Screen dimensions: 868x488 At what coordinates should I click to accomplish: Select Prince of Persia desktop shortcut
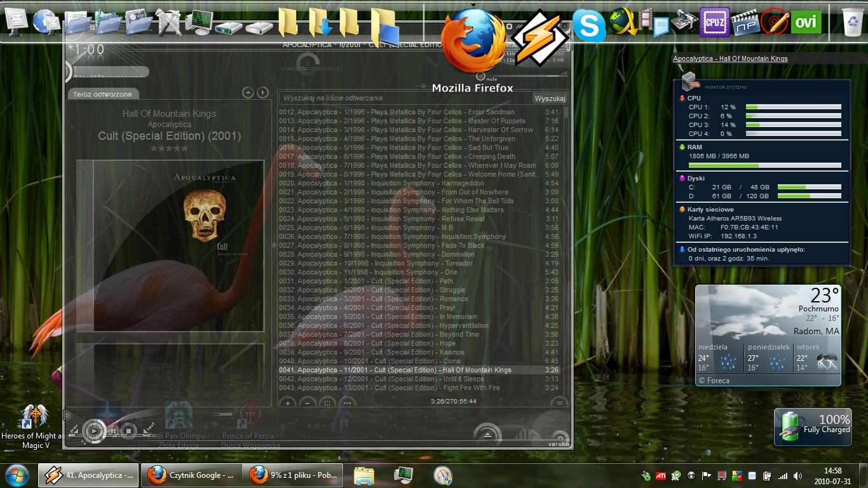click(250, 426)
